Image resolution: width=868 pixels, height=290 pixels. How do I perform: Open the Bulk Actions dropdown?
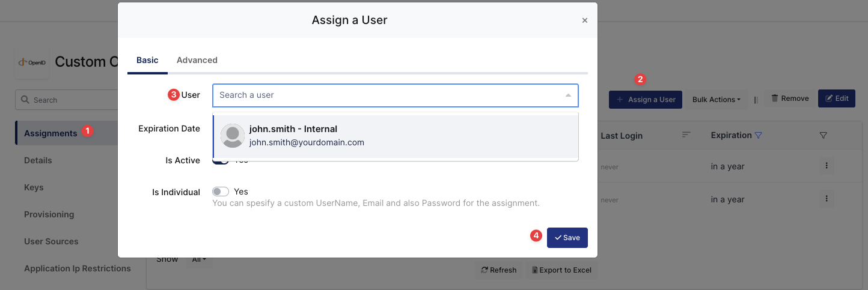point(716,100)
